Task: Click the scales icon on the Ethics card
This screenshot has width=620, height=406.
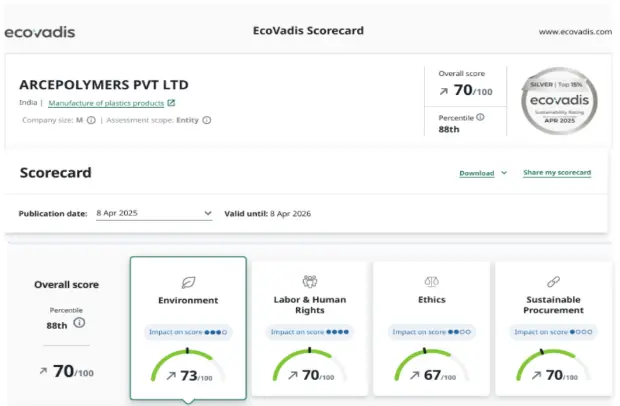Action: (x=431, y=282)
